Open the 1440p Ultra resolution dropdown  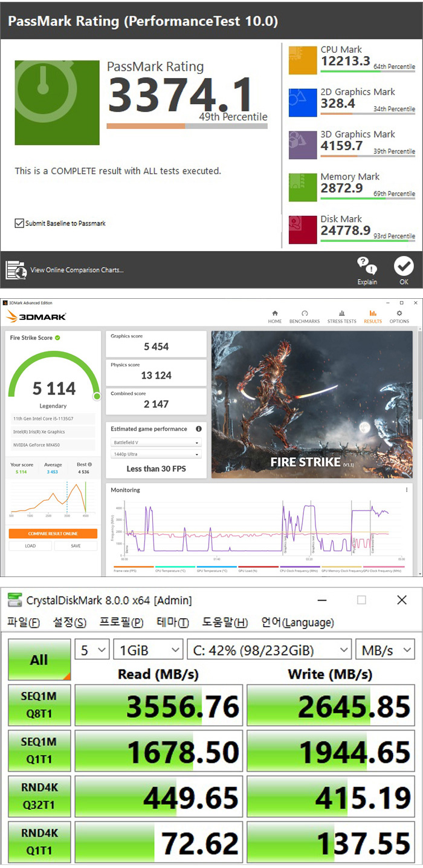tap(156, 454)
